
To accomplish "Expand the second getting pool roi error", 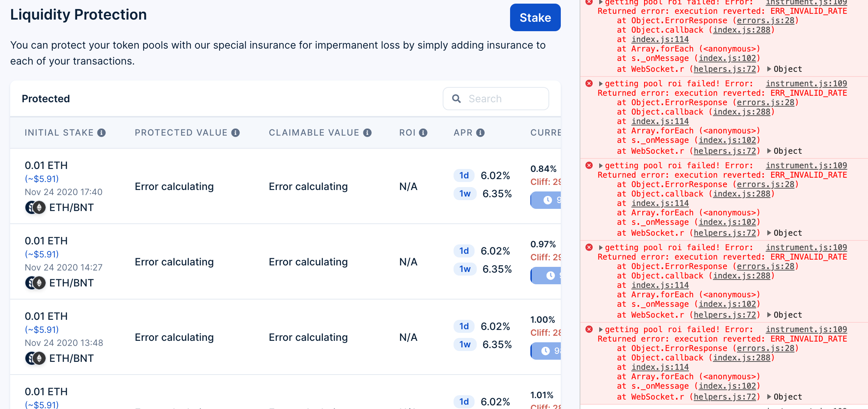I will coord(601,83).
